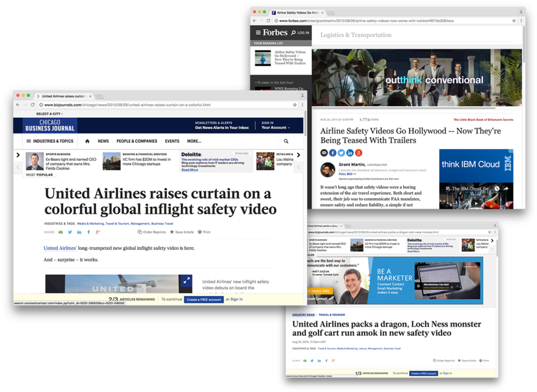Screen dimensions: 537x392
Task: Share Forbes article on Facebook
Action: pyautogui.click(x=333, y=153)
